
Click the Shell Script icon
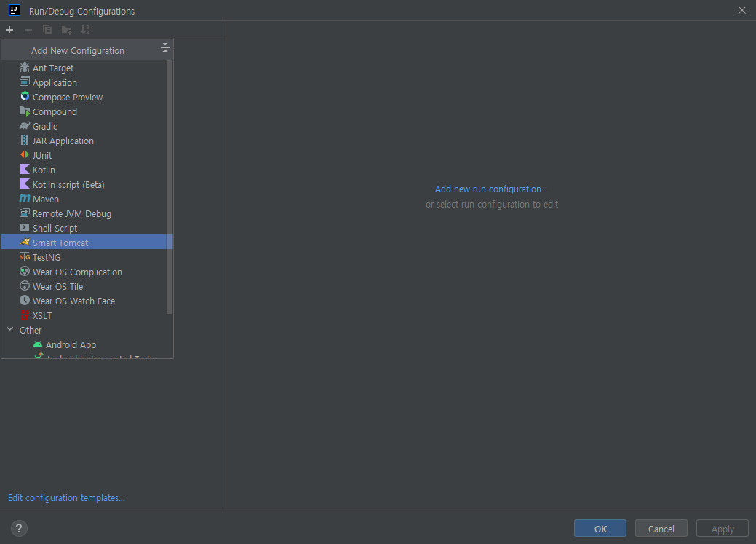click(25, 227)
